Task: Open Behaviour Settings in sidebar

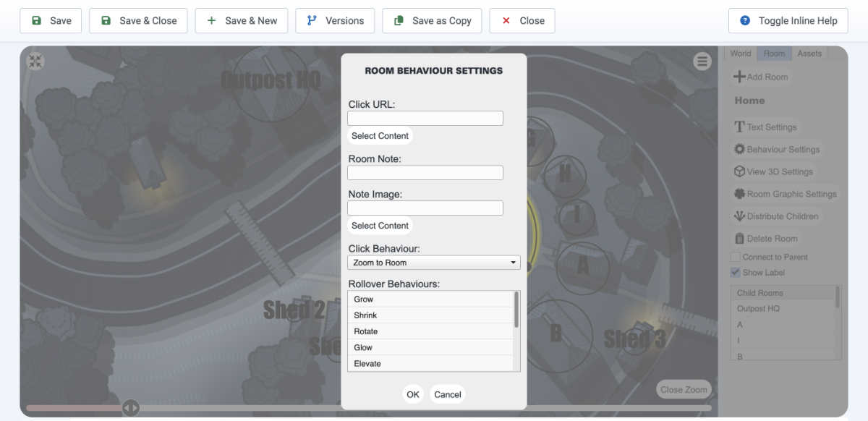Action: pyautogui.click(x=777, y=150)
